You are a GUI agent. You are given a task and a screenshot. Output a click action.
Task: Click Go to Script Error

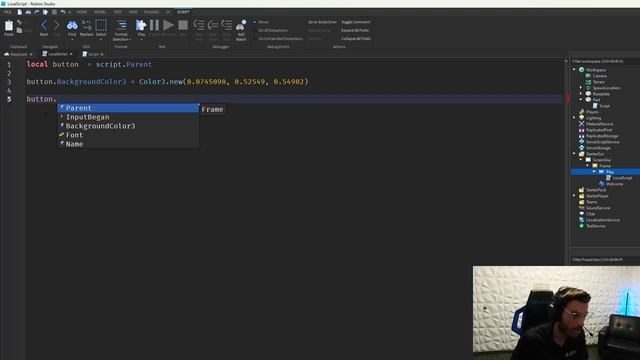pos(322,22)
